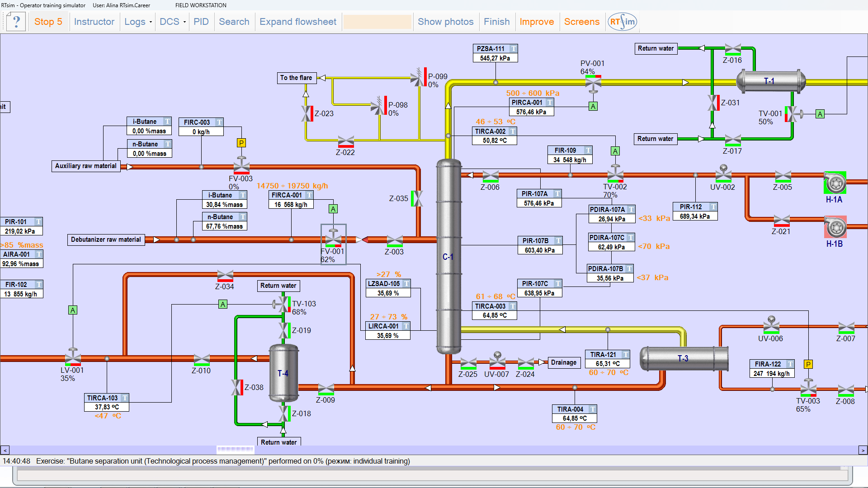Viewport: 868px width, 488px height.
Task: Select temperature valve TV-002
Action: pos(615,174)
